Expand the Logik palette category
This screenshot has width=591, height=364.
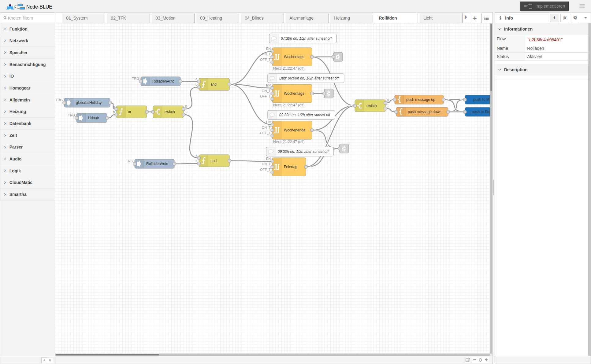pyautogui.click(x=28, y=171)
